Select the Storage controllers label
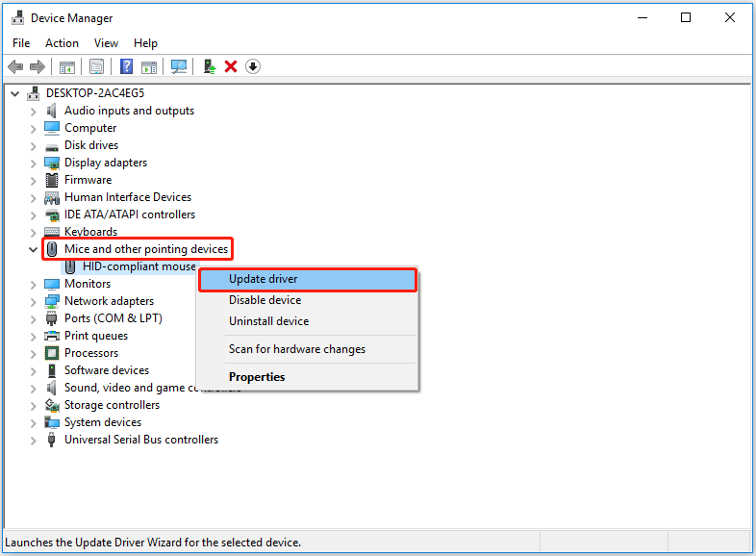 click(x=112, y=405)
